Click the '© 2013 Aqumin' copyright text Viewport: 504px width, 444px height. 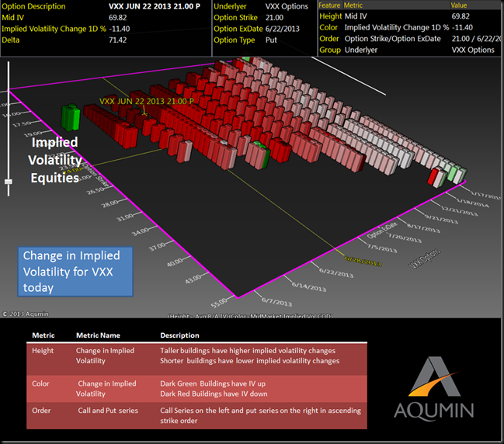(26, 314)
